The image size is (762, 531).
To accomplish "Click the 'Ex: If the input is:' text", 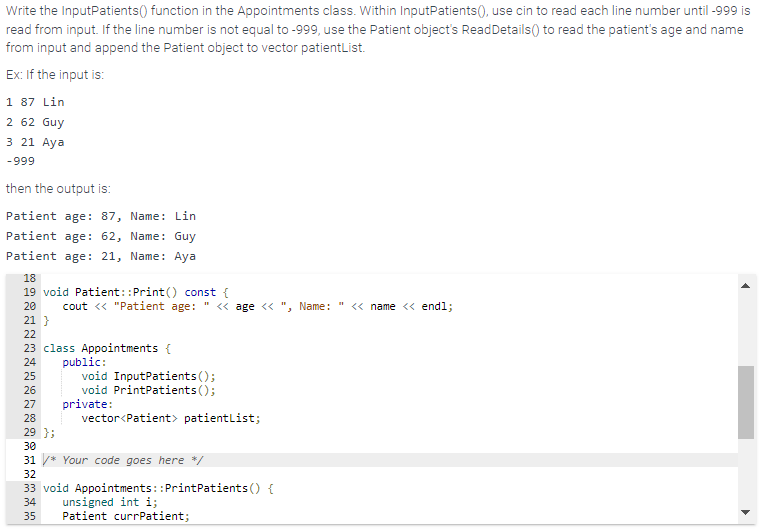I will (x=55, y=75).
